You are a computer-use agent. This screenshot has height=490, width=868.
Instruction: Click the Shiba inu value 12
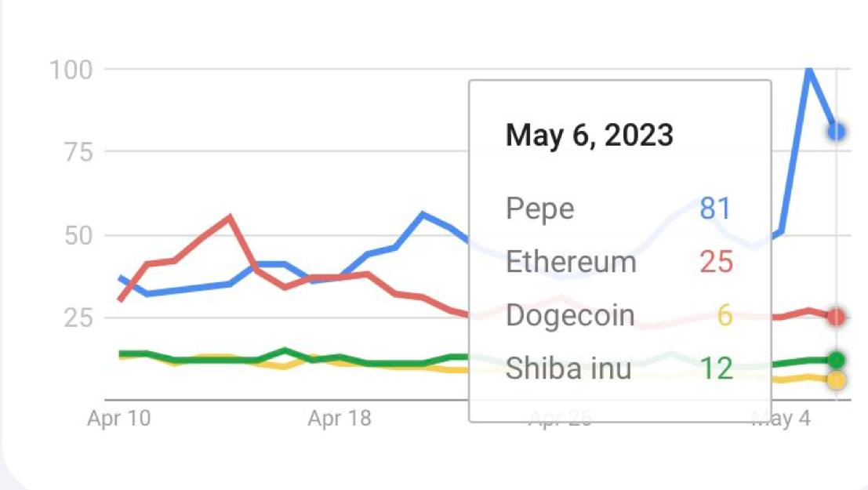[717, 368]
